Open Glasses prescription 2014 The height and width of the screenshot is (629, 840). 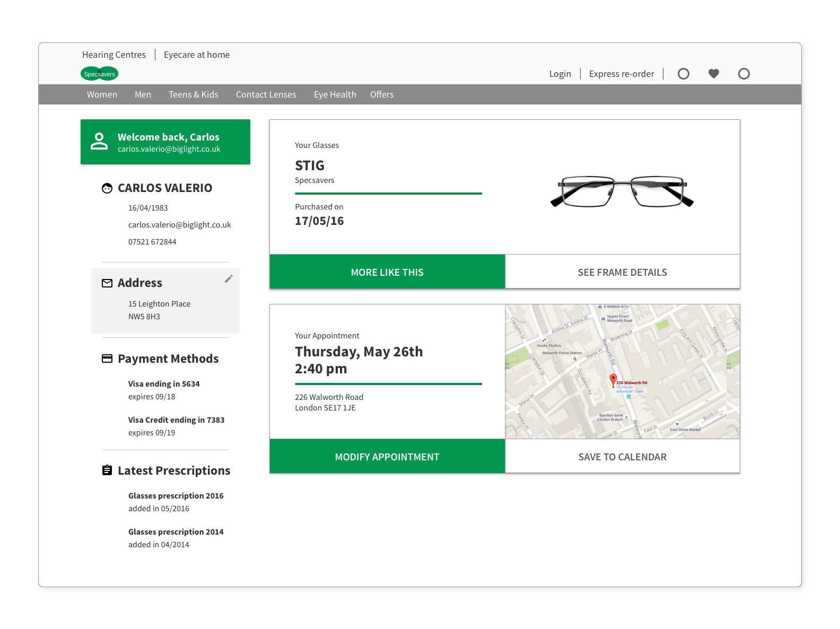(176, 532)
